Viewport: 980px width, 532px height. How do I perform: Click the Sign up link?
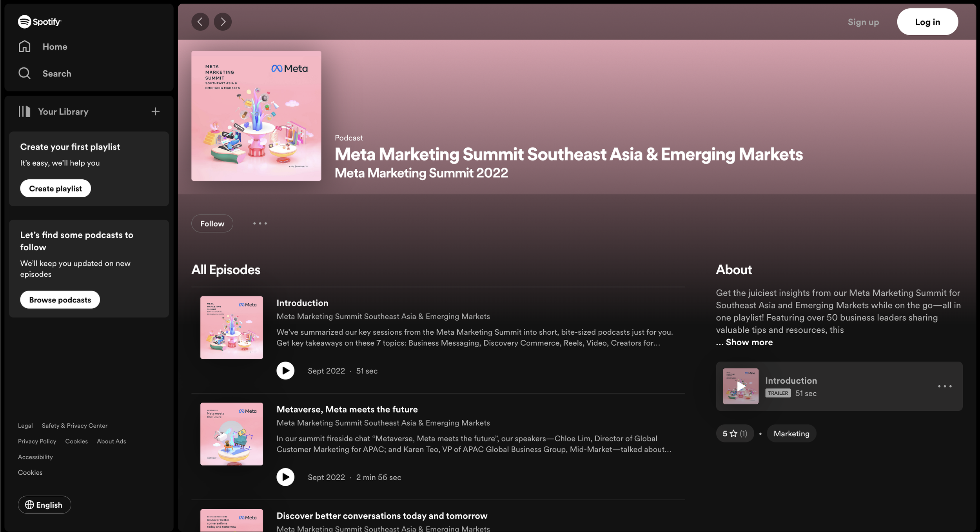coord(863,22)
